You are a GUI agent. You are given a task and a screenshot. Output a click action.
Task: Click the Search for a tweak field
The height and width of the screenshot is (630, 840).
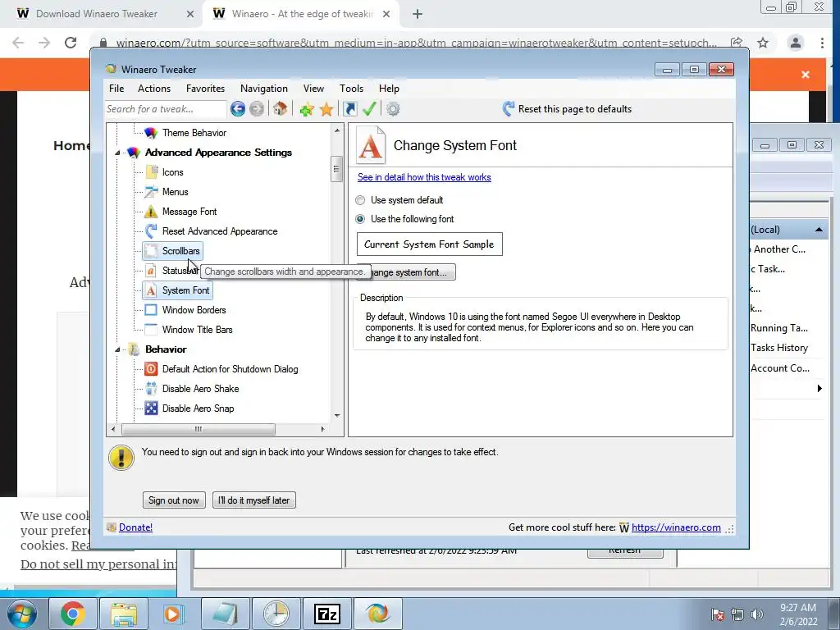pyautogui.click(x=166, y=109)
